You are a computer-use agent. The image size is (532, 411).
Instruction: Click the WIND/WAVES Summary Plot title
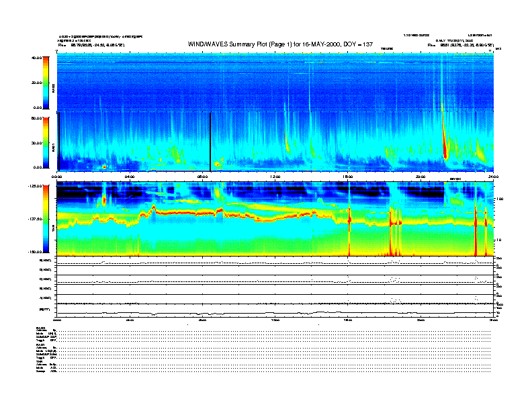point(280,44)
